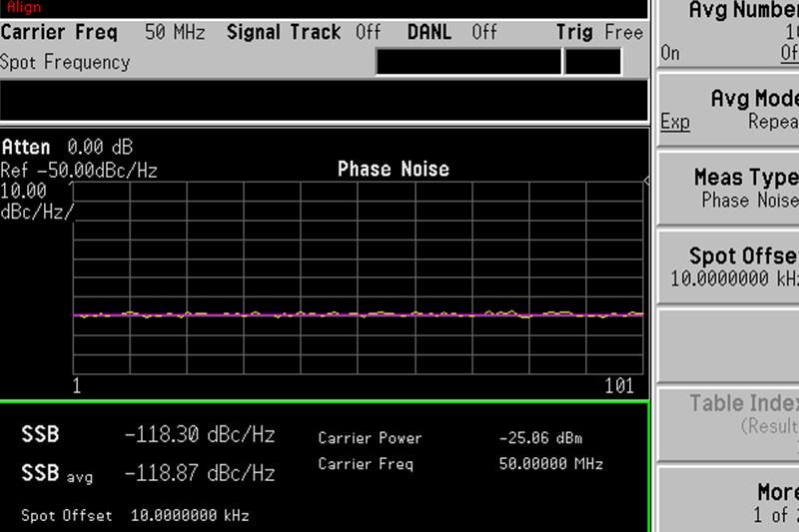Click the grayed-out Table Index softkey
The width and height of the screenshot is (799, 532).
(x=729, y=414)
